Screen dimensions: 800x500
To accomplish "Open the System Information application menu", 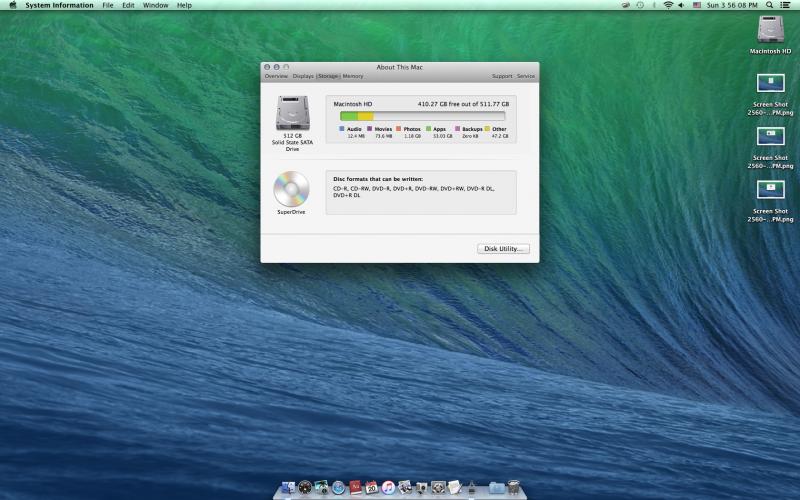I will (x=59, y=5).
